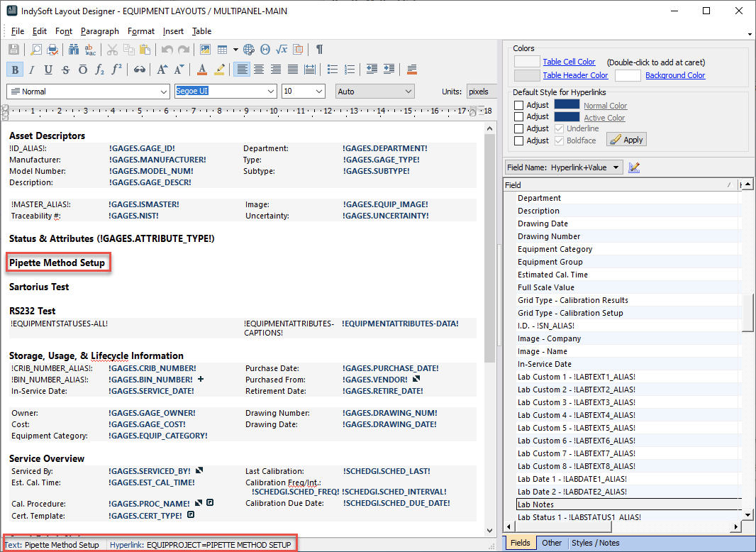Toggle the paragraph marks pilcrow icon
Viewport: 756px width, 552px height.
[x=319, y=50]
